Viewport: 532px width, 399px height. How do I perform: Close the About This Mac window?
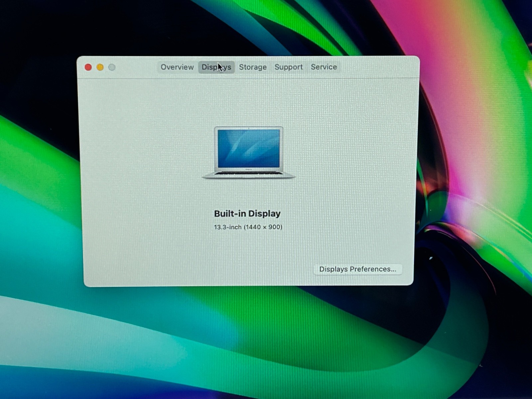tap(88, 67)
